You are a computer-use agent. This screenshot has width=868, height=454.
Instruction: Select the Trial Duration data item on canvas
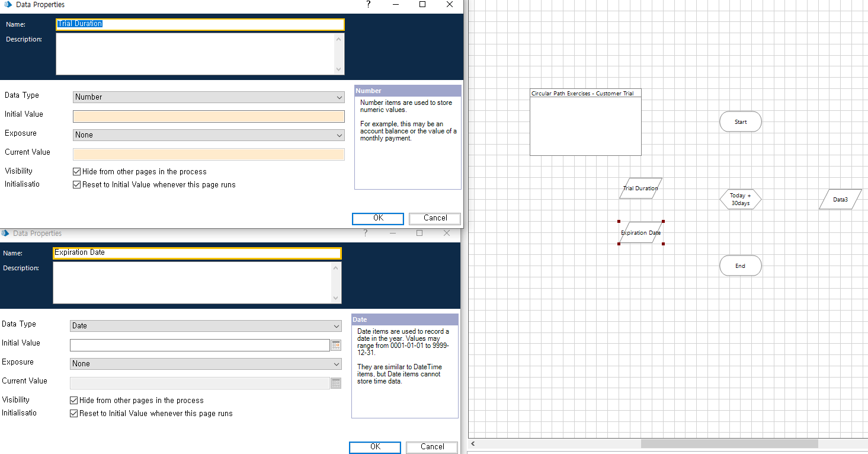tap(640, 188)
